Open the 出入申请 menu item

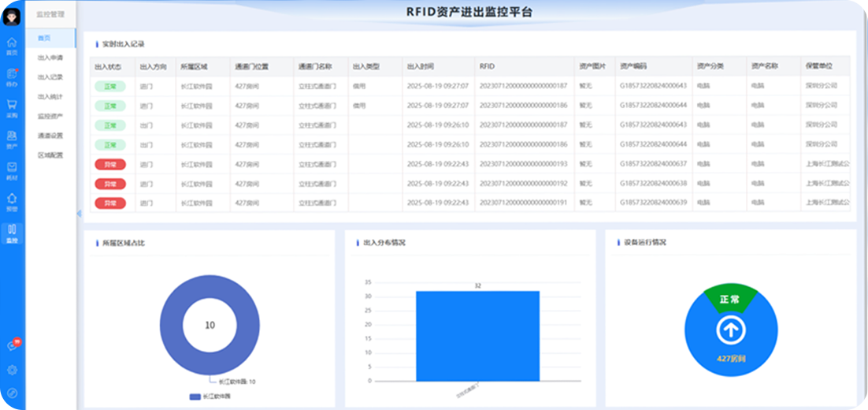coord(50,58)
